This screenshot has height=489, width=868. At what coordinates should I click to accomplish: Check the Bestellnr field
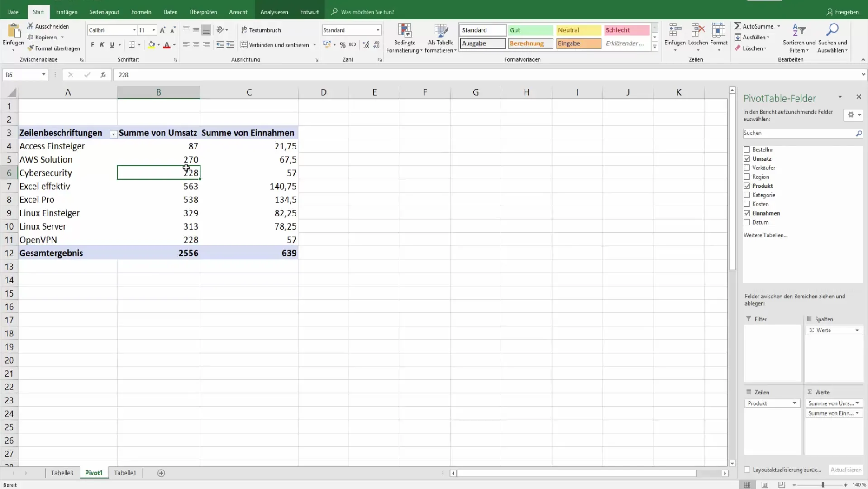[x=747, y=149]
